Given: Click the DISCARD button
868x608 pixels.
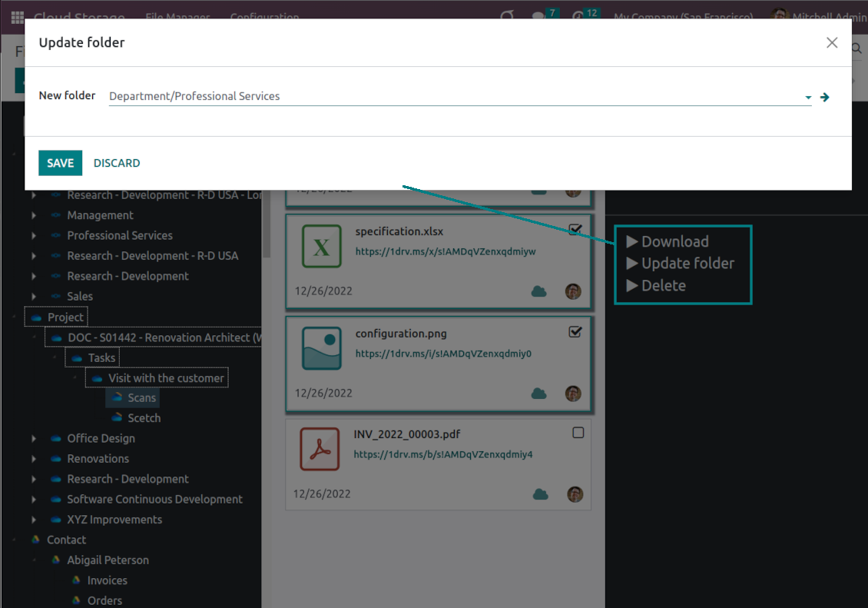Looking at the screenshot, I should 117,163.
